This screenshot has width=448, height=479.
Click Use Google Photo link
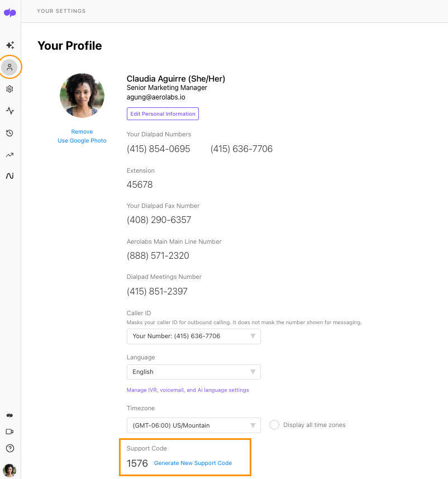click(82, 140)
